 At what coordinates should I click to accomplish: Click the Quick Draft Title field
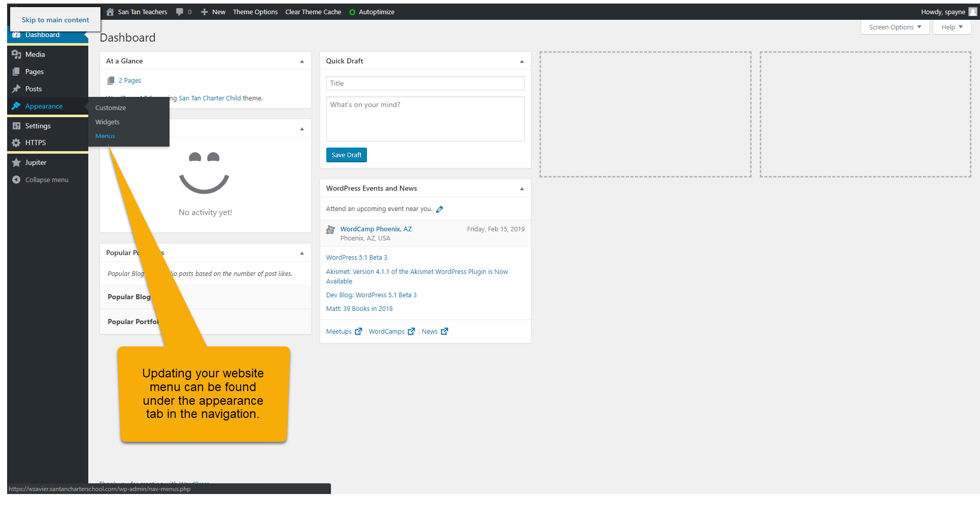(x=425, y=83)
